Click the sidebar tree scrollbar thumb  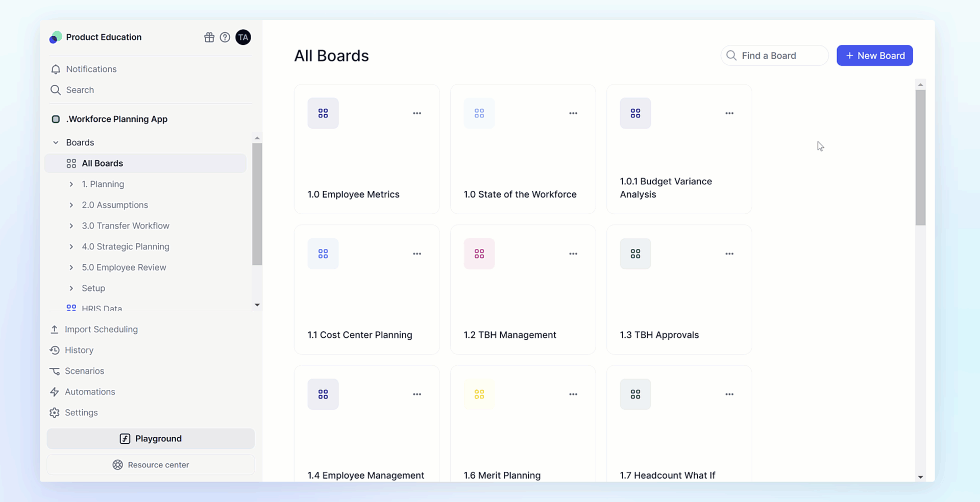tap(257, 204)
